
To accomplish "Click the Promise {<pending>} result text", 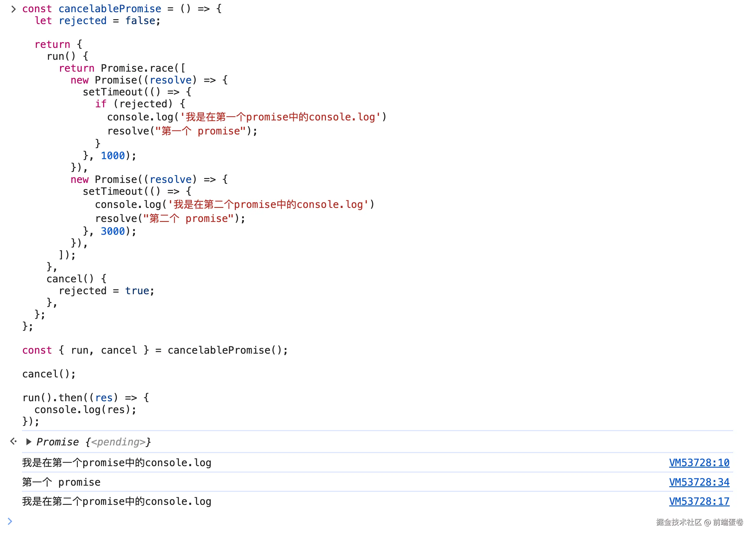I will point(93,442).
